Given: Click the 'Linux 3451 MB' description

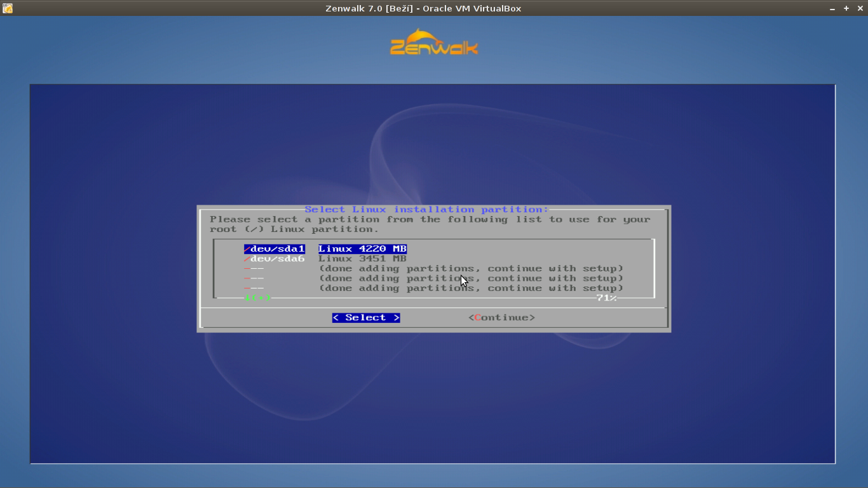Looking at the screenshot, I should [362, 259].
